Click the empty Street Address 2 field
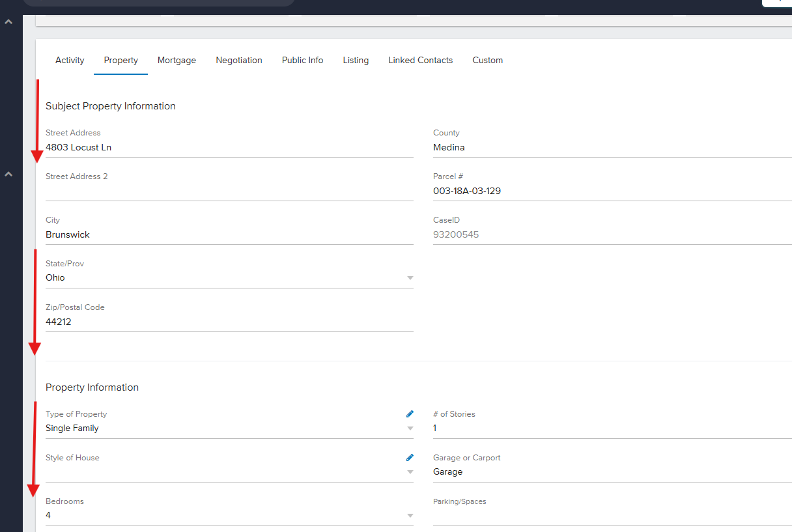This screenshot has width=792, height=532. pyautogui.click(x=228, y=191)
